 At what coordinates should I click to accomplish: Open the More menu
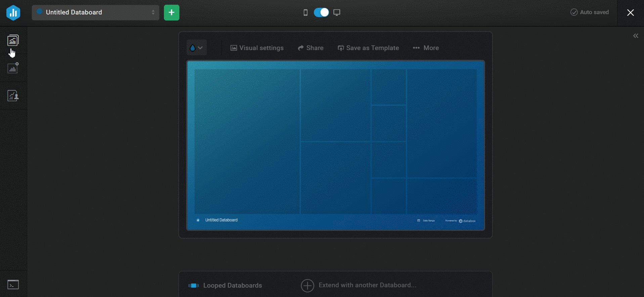(426, 48)
